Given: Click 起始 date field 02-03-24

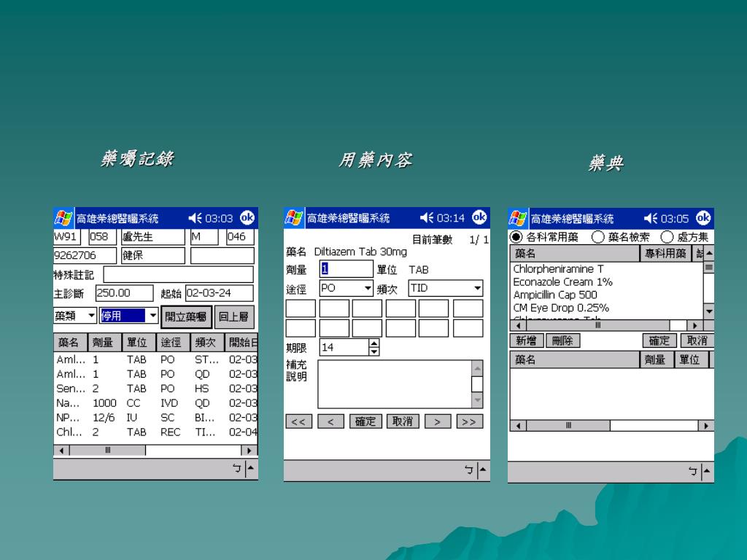Looking at the screenshot, I should (219, 293).
